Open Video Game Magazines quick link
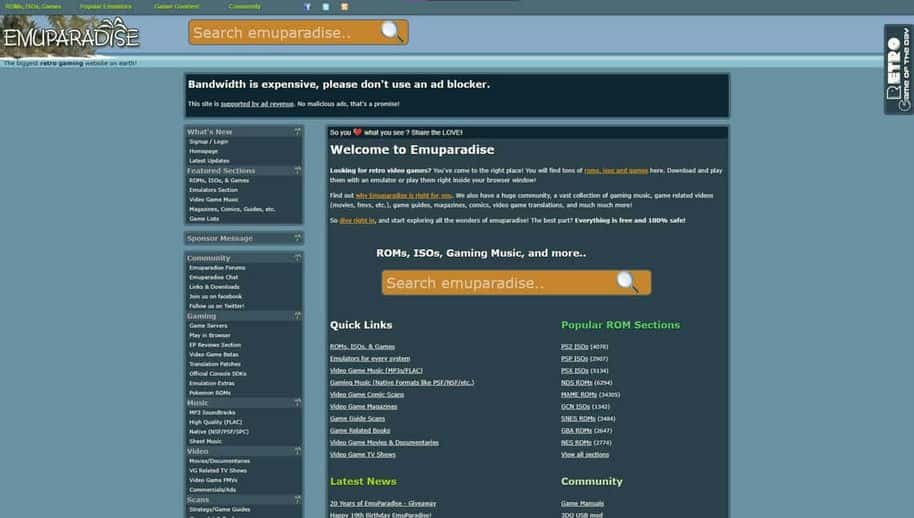 pyautogui.click(x=363, y=407)
